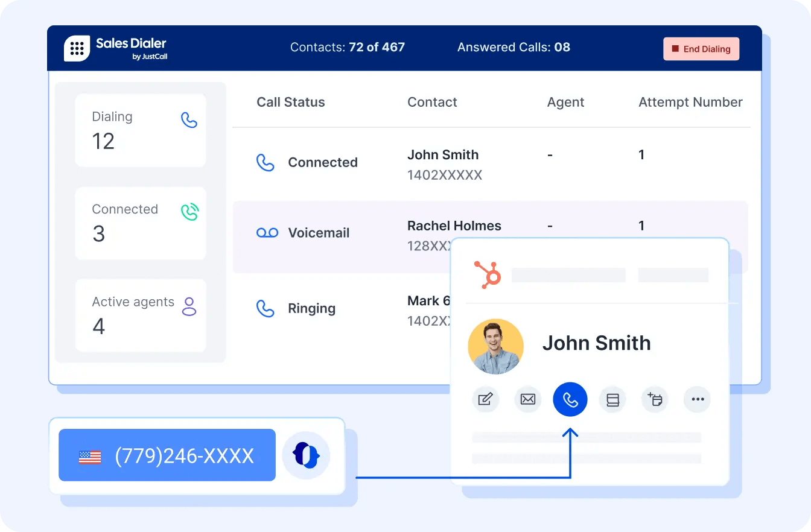Click the Contacts 72 of 467 counter
The width and height of the screenshot is (811, 532).
tap(347, 47)
